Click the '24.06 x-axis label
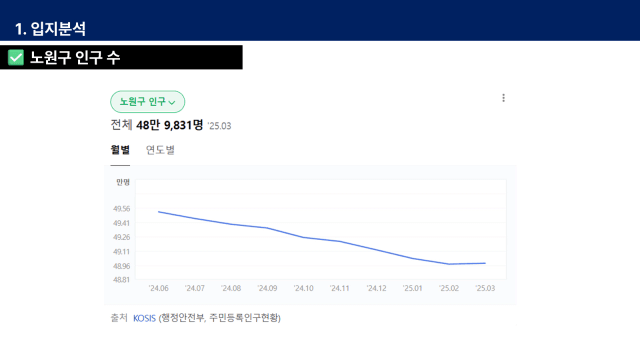Image resolution: width=640 pixels, height=360 pixels. point(158,288)
